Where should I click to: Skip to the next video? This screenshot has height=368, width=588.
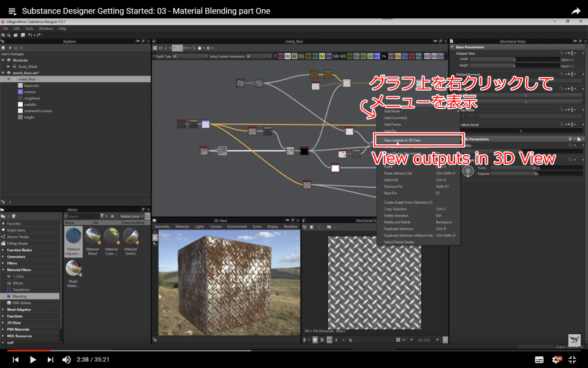50,359
